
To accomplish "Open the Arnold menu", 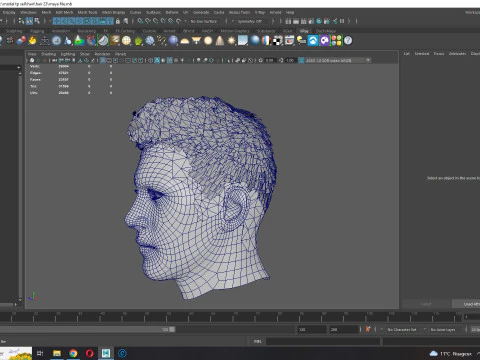I will coord(275,12).
